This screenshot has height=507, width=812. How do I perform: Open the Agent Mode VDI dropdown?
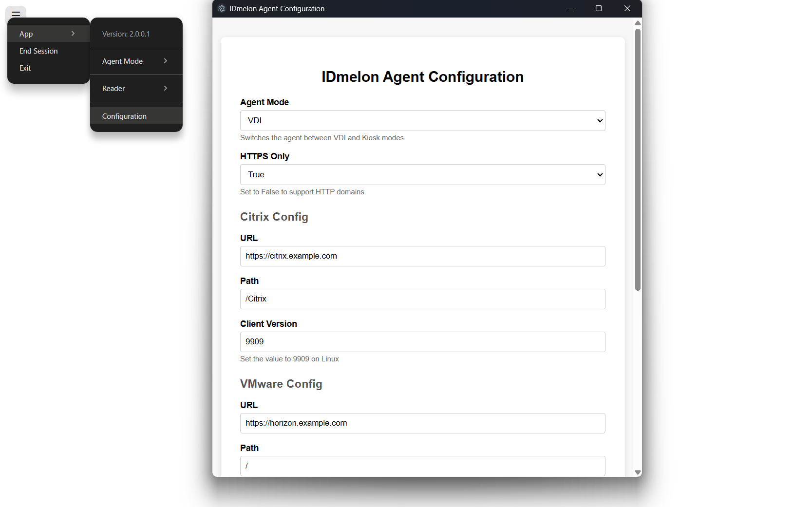point(422,120)
